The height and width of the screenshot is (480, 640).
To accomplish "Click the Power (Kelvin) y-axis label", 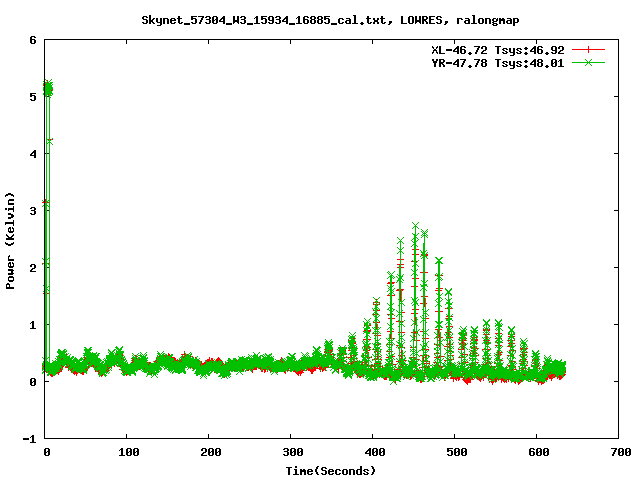I will click(x=10, y=241).
